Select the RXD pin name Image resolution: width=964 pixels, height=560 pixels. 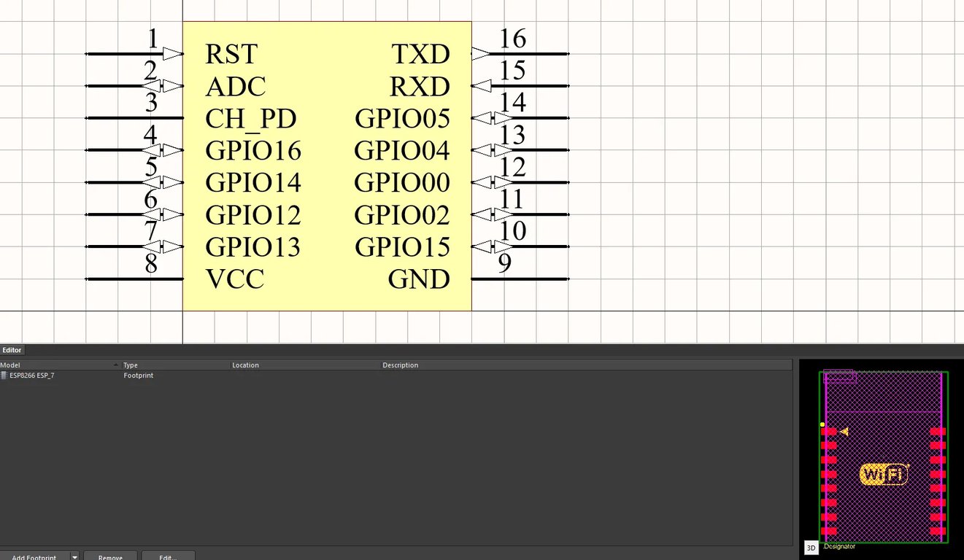(420, 87)
